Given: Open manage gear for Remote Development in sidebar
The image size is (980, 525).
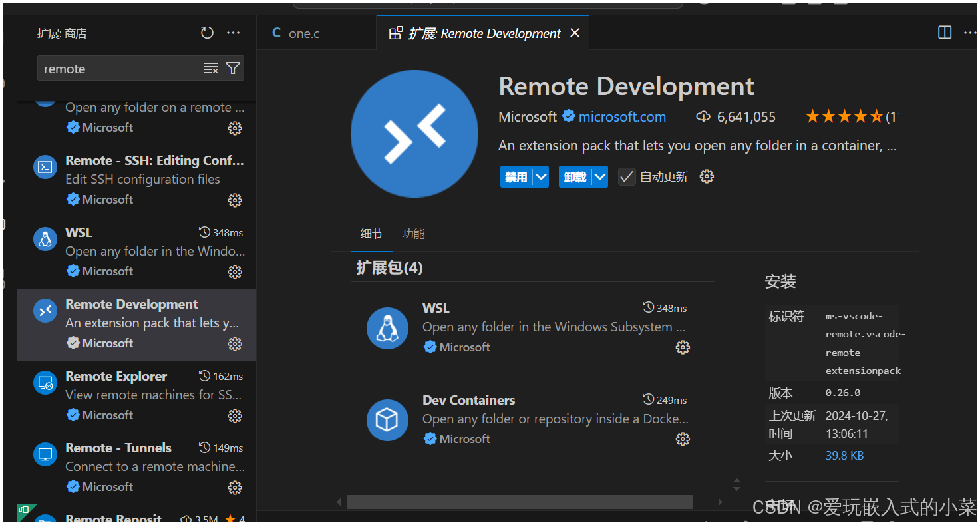Looking at the screenshot, I should pyautogui.click(x=235, y=343).
